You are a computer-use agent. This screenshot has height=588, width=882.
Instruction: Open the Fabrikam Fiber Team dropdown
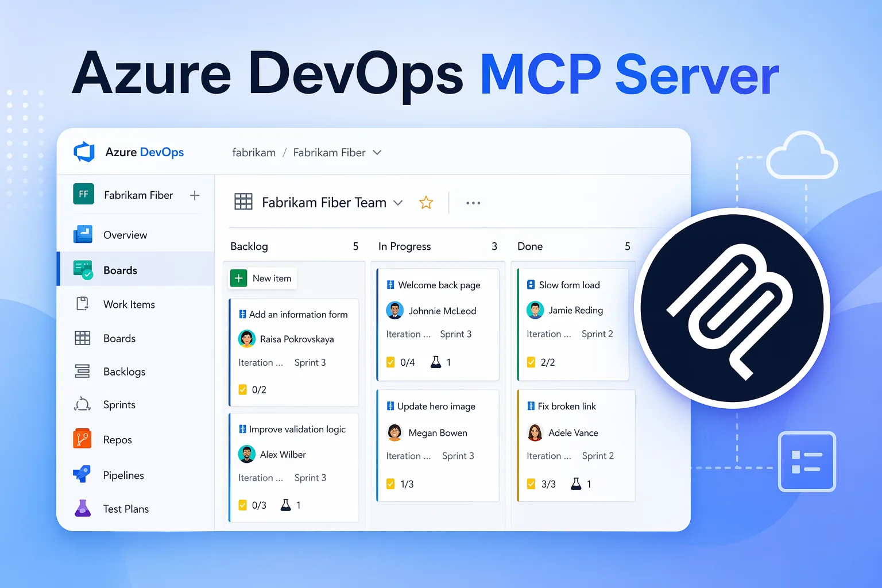[399, 202]
